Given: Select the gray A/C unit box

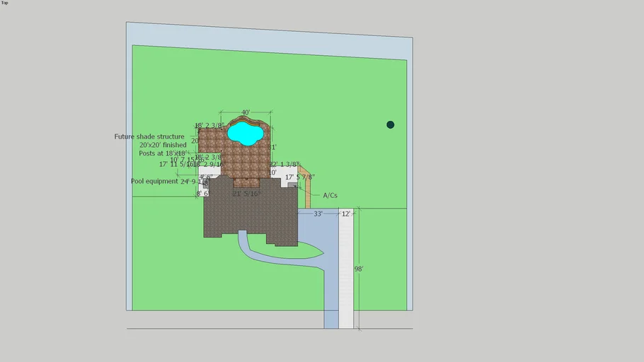Looking at the screenshot, I should [x=292, y=185].
